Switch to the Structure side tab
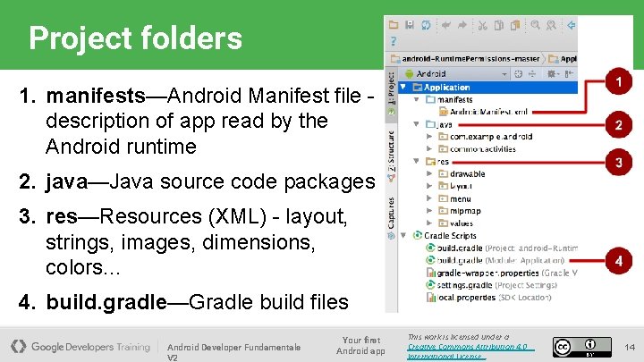644x362 pixels. [x=391, y=156]
